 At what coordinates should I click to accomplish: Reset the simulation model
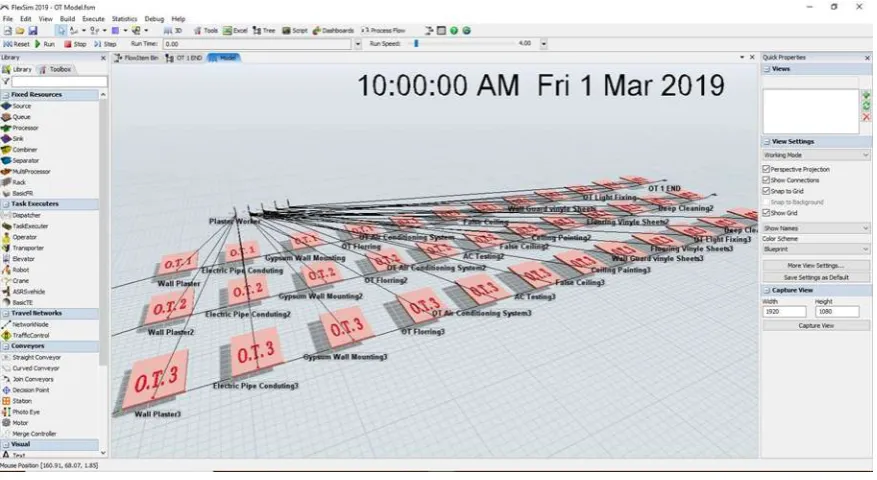coord(17,44)
